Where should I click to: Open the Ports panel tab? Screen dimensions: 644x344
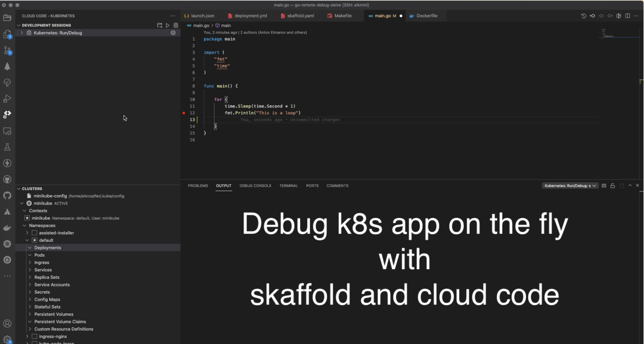tap(312, 186)
